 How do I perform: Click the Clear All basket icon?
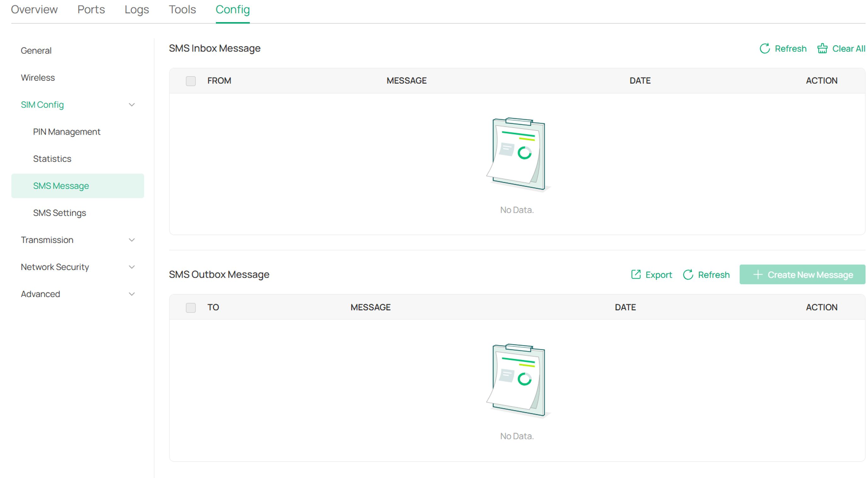[x=822, y=48]
